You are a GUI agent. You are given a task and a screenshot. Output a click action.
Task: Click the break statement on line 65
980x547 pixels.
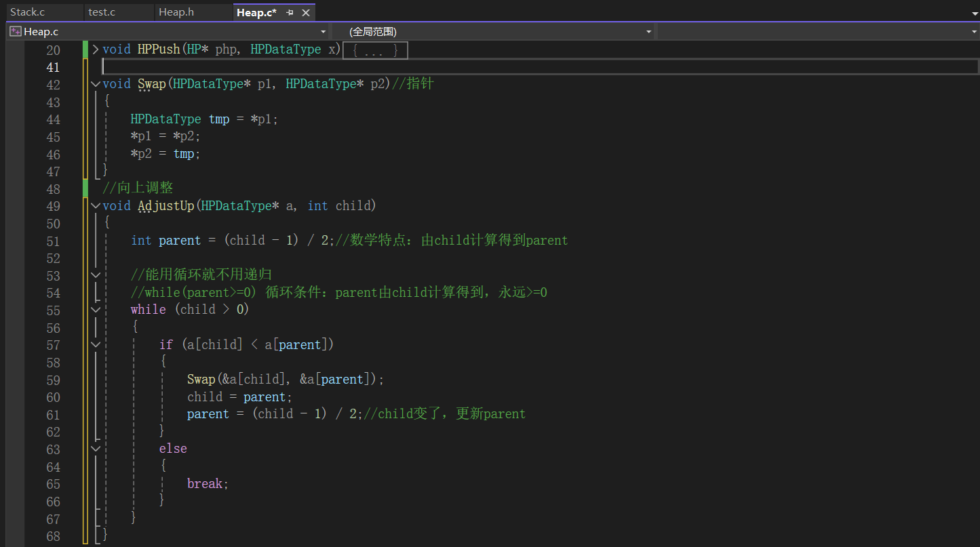point(208,483)
